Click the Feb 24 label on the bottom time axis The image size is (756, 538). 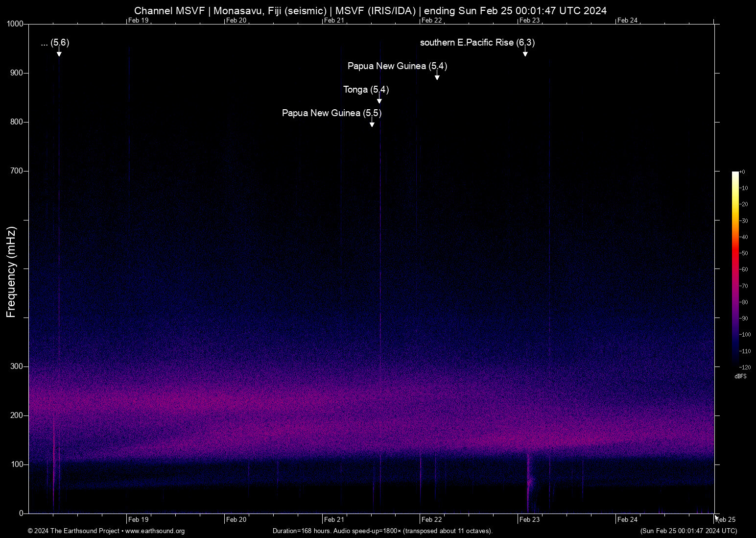click(x=628, y=519)
